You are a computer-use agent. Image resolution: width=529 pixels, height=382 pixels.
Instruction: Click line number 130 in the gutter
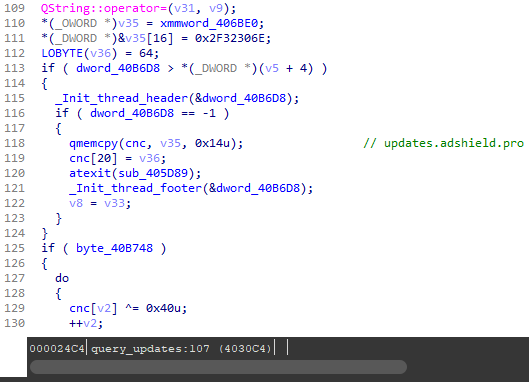point(15,323)
